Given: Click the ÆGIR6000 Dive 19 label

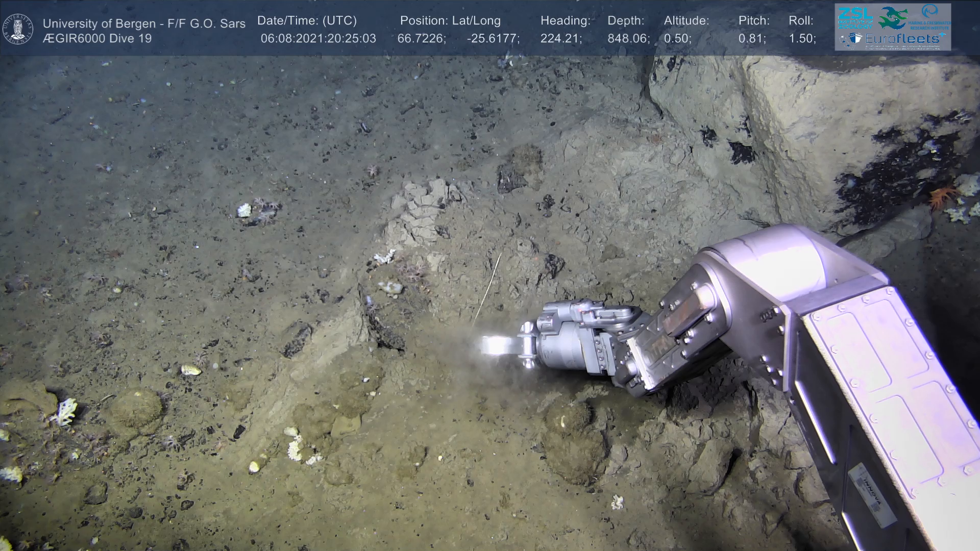Looking at the screenshot, I should click(x=97, y=39).
